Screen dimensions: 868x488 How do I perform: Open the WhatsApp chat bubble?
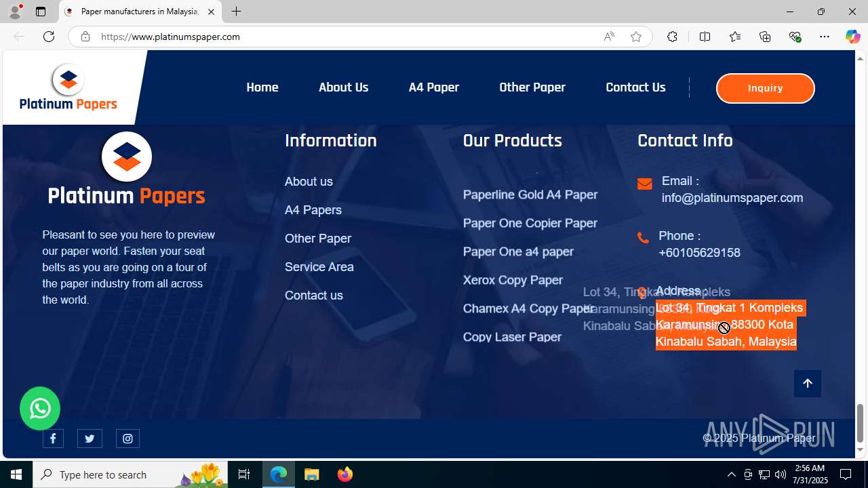point(40,408)
